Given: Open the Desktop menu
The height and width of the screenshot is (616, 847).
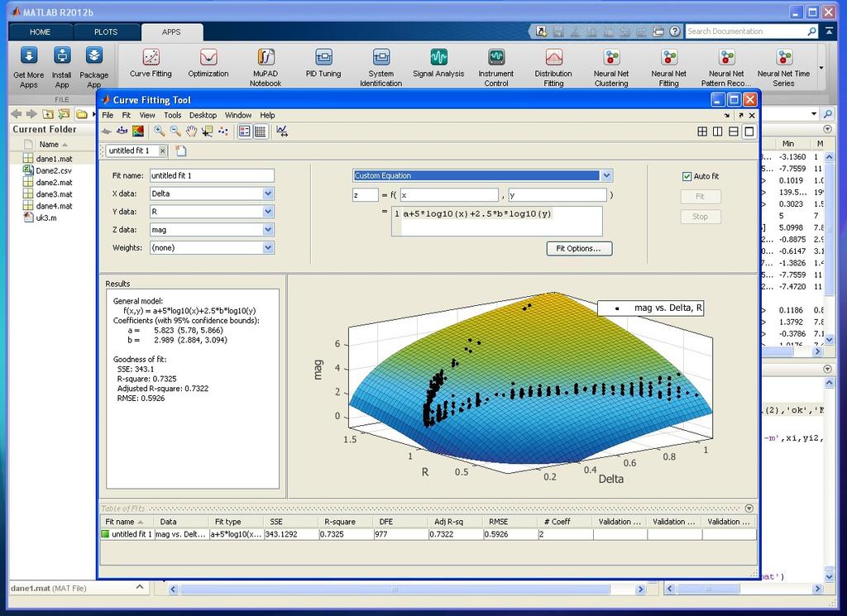Looking at the screenshot, I should pos(203,115).
